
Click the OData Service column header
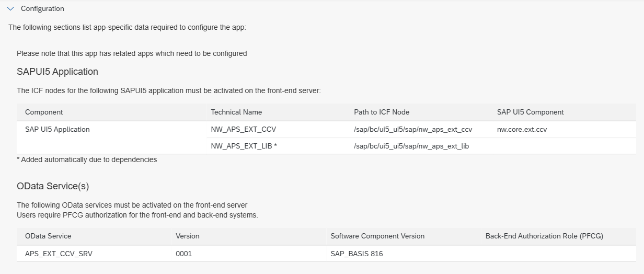pyautogui.click(x=48, y=236)
